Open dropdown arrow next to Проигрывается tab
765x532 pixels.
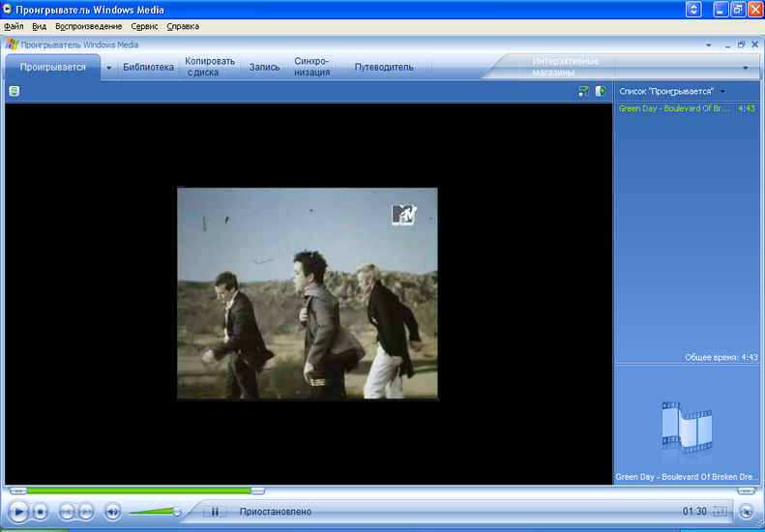click(108, 68)
